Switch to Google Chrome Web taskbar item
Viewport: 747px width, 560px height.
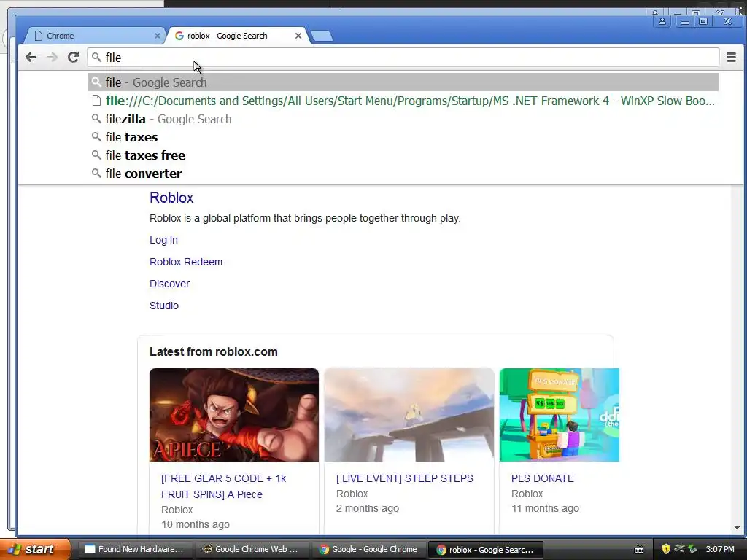tap(251, 550)
